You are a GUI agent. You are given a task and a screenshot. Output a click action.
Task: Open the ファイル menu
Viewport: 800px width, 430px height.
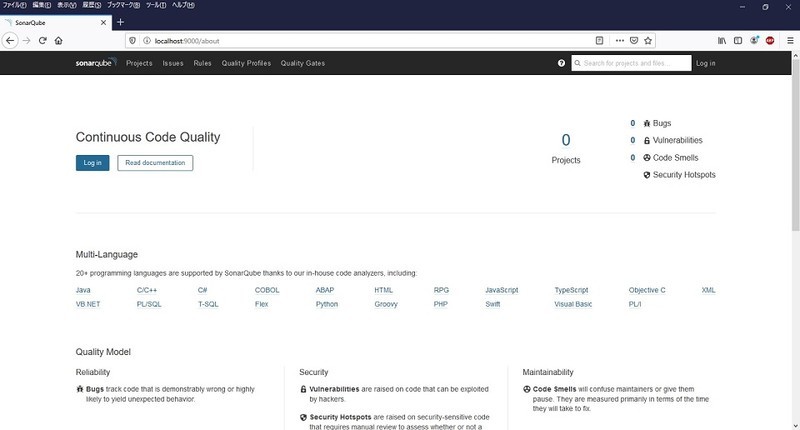click(x=14, y=5)
